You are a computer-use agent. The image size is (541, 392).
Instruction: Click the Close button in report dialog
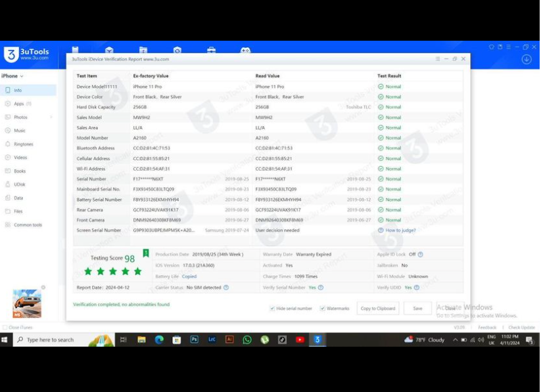tap(450, 308)
